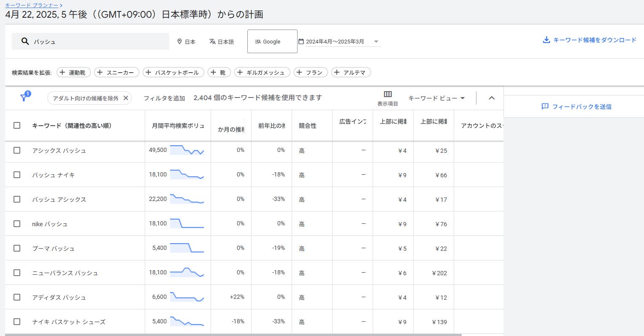Click the 22,200 search volume value
644x336 pixels.
tap(158, 199)
